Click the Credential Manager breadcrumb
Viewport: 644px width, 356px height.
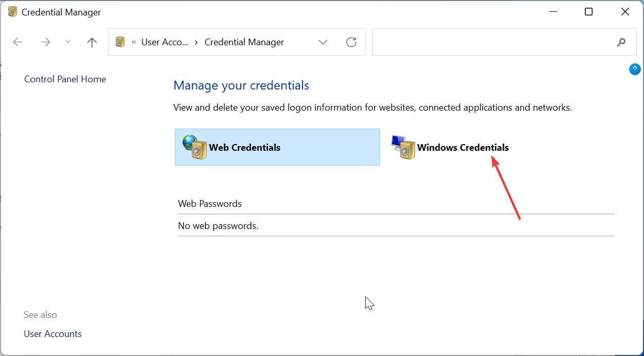pos(244,42)
